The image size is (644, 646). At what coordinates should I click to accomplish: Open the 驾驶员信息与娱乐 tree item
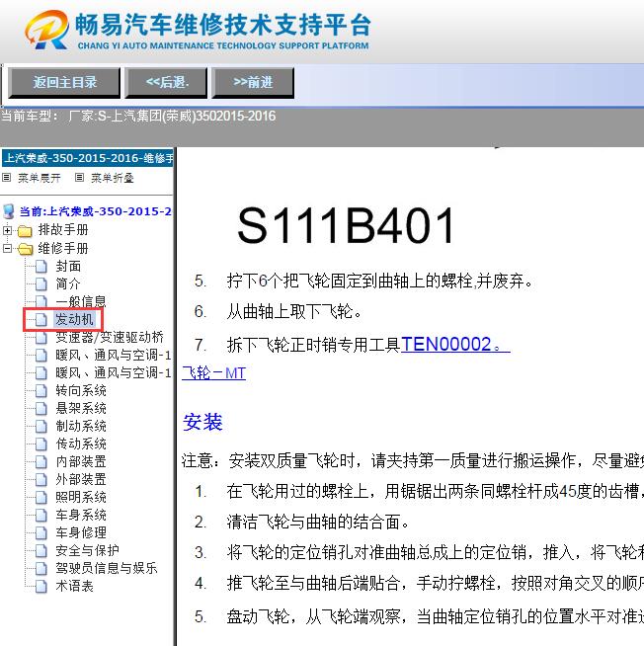click(107, 568)
